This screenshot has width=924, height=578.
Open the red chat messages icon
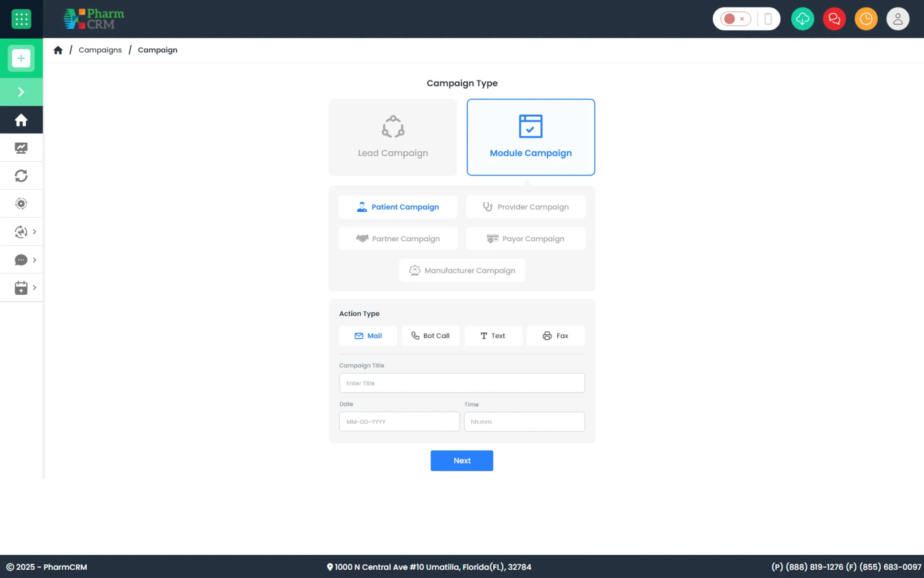tap(834, 19)
